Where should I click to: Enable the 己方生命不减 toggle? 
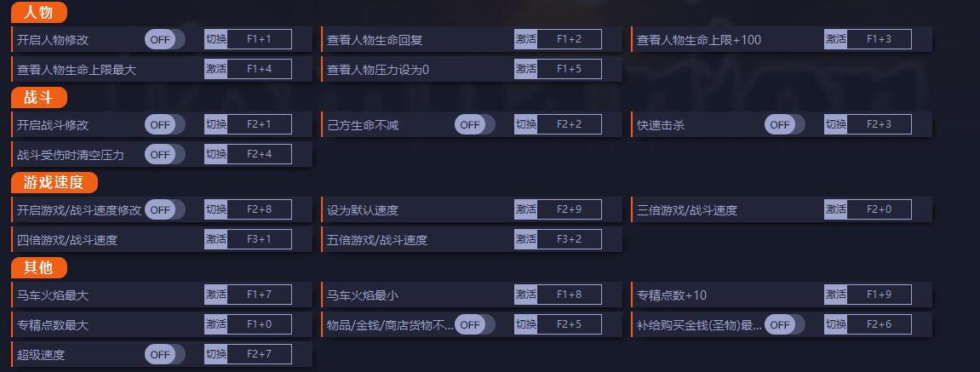[x=474, y=124]
